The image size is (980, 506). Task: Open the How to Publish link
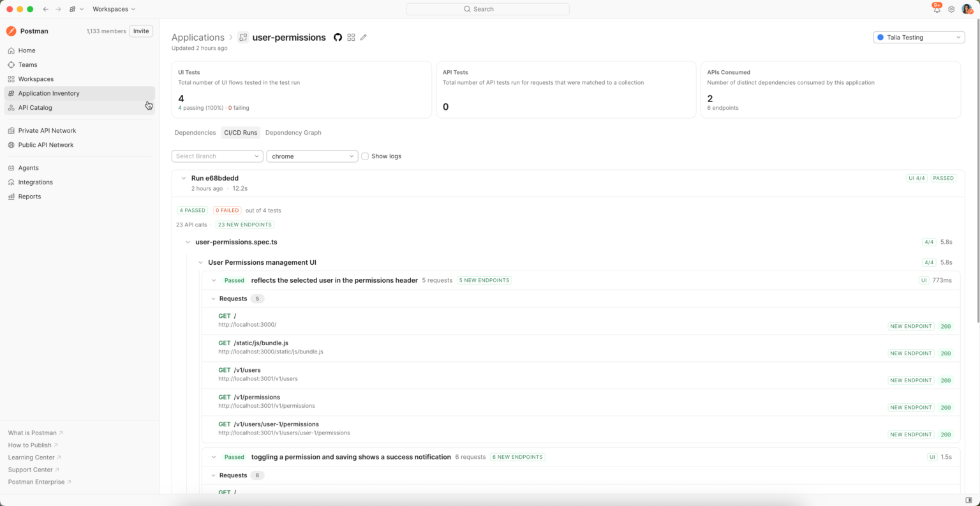(33, 445)
